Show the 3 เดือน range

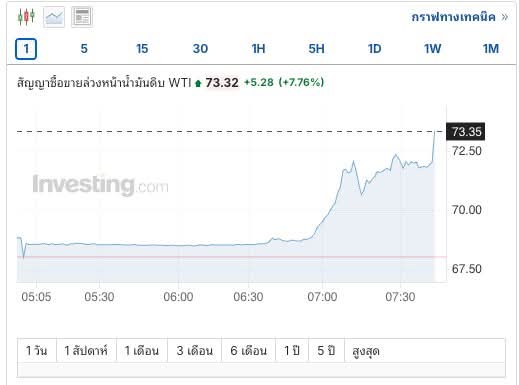pyautogui.click(x=195, y=351)
